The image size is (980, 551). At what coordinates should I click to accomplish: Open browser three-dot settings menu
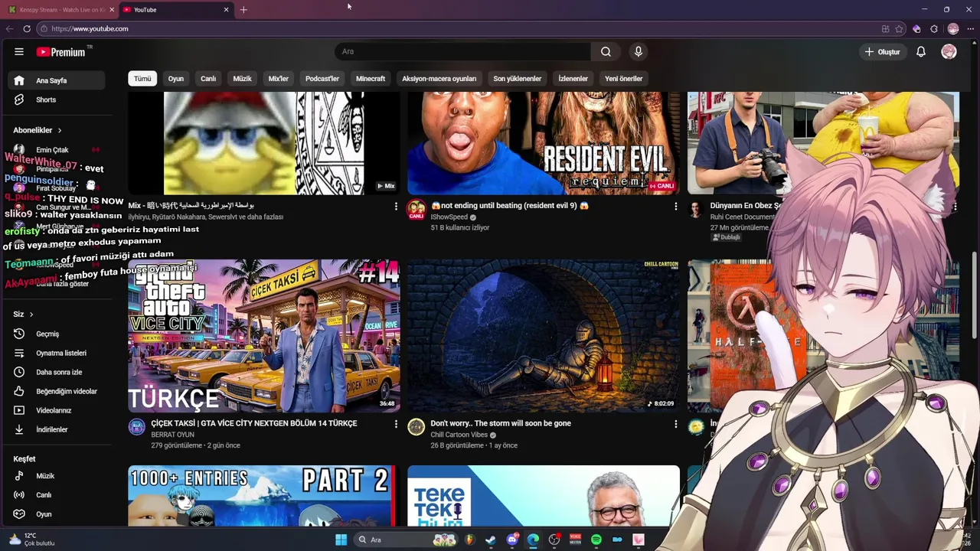pos(970,28)
